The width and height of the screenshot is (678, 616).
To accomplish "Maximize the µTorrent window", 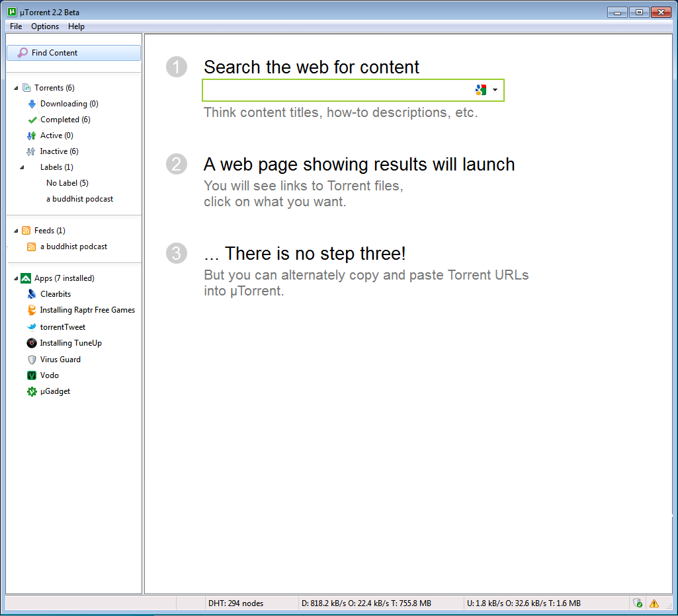I will coord(639,12).
